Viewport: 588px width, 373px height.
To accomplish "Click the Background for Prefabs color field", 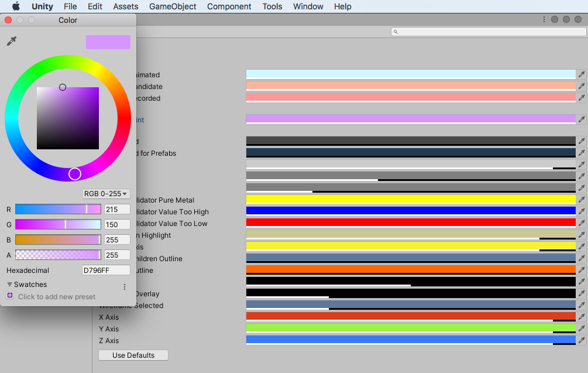I will (411, 153).
